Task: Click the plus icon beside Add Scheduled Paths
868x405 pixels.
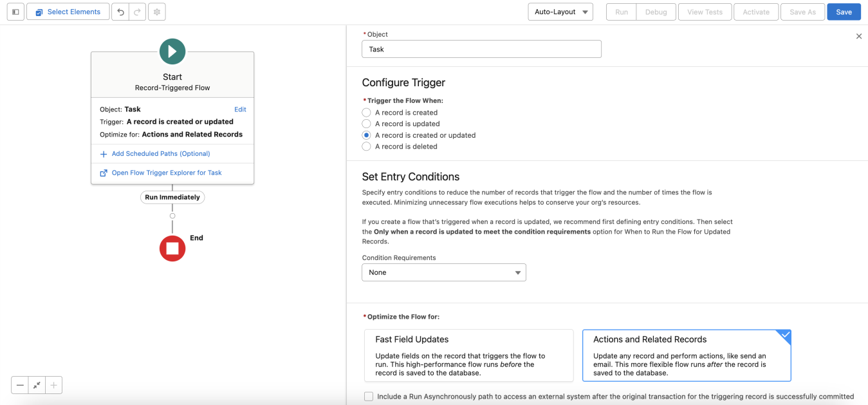Action: point(104,154)
